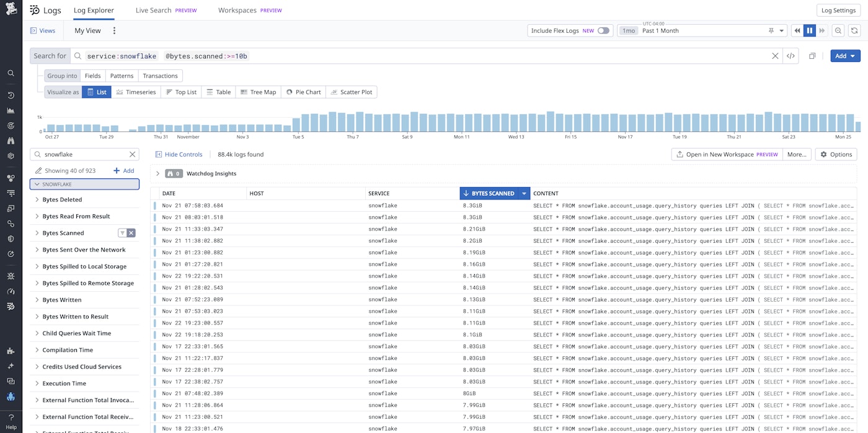The height and width of the screenshot is (433, 868).
Task: Open the binoculars Watchdog icon in sidebar
Action: point(11,141)
